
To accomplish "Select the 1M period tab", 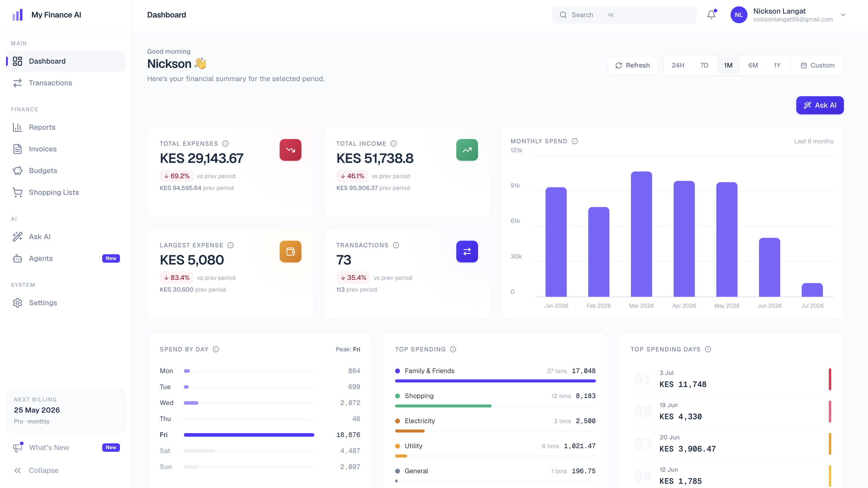I will [x=728, y=65].
